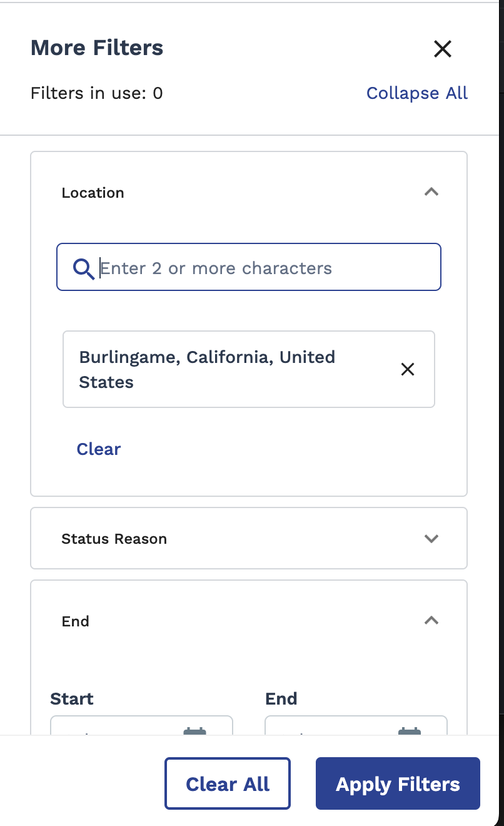Close the More Filters panel
Viewport: 504px width, 826px height.
[442, 49]
